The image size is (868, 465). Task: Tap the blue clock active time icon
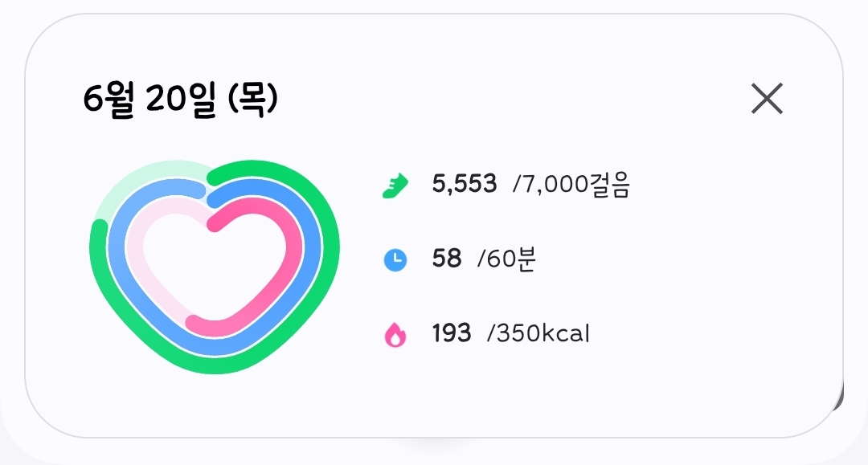(x=395, y=260)
